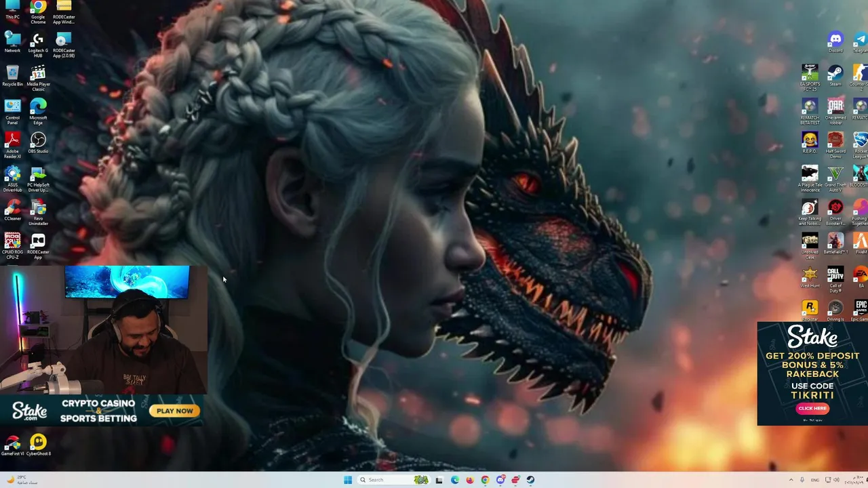
Task: Click PLAY NOW on Stake banner
Action: pos(175,411)
